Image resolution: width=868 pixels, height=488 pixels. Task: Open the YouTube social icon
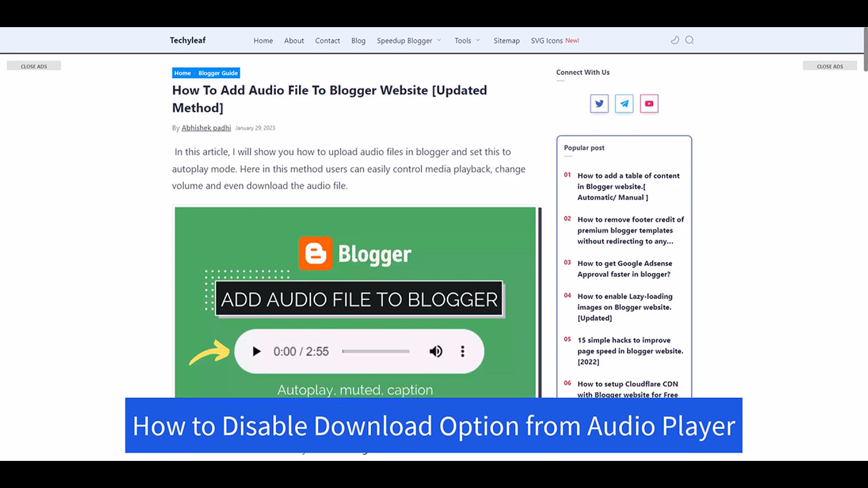point(649,103)
